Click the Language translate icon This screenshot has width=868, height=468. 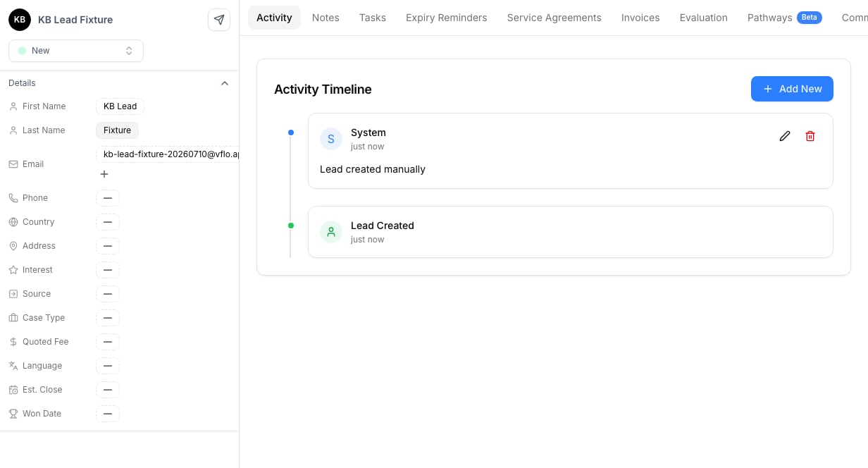pyautogui.click(x=13, y=366)
